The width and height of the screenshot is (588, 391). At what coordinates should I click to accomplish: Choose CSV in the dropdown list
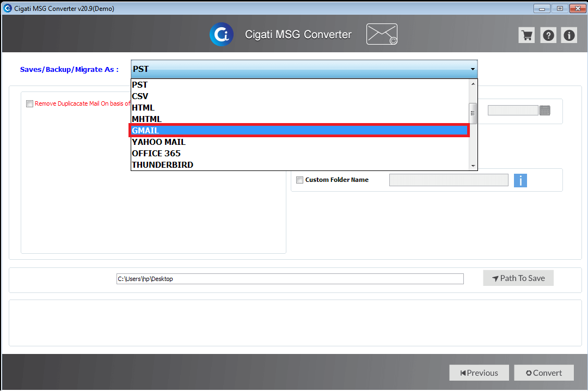(300, 96)
